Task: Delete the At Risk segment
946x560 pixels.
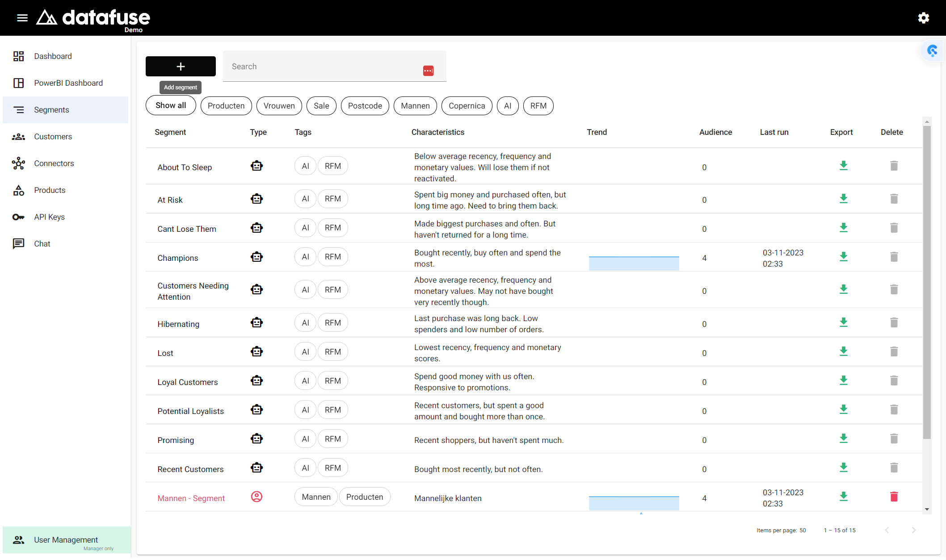Action: click(894, 199)
